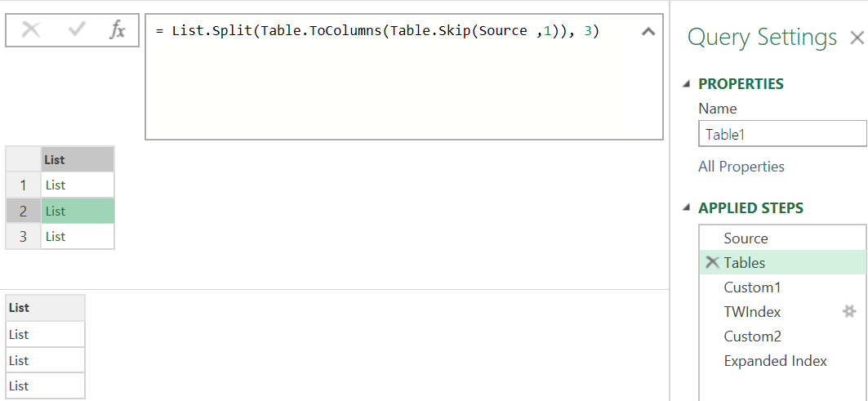Image resolution: width=868 pixels, height=401 pixels.
Task: Open TWIndex step settings gear
Action: pyautogui.click(x=848, y=312)
